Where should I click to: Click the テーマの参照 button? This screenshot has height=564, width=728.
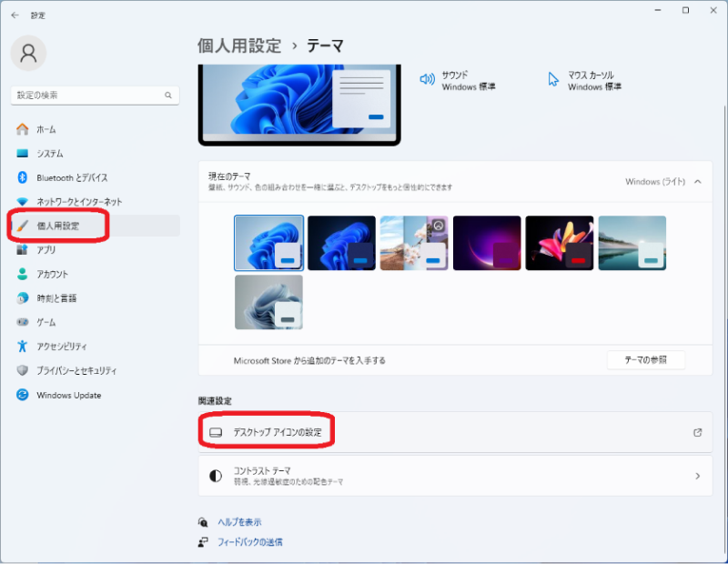coord(645,359)
